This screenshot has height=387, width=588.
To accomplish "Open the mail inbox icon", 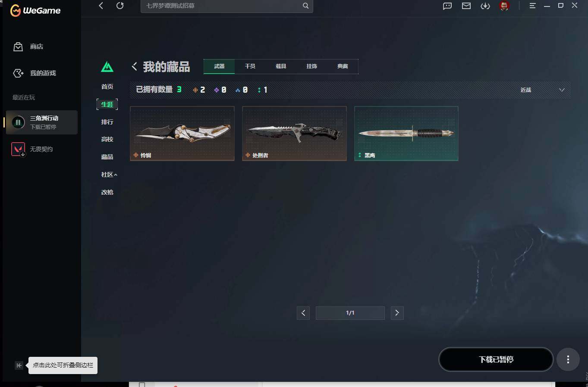I will coord(466,6).
